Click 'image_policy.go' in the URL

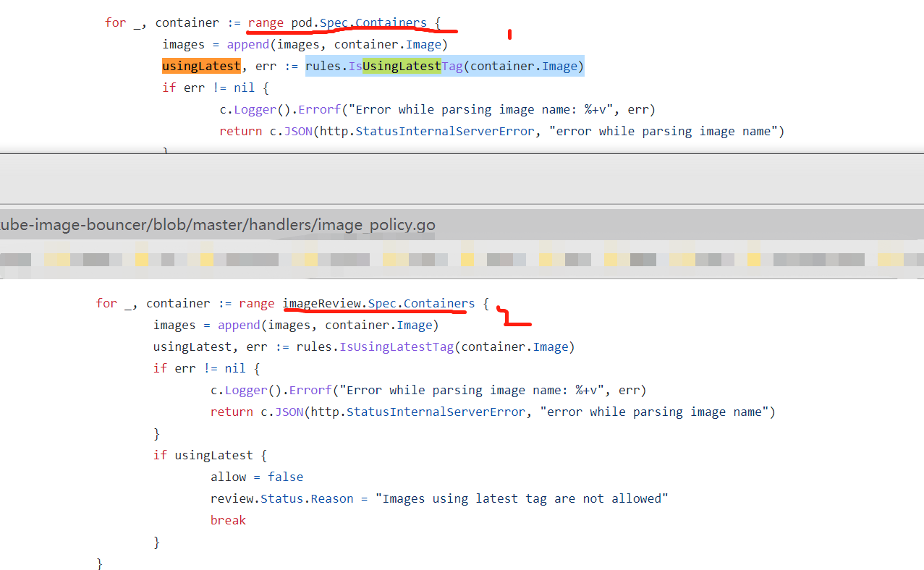pyautogui.click(x=377, y=225)
